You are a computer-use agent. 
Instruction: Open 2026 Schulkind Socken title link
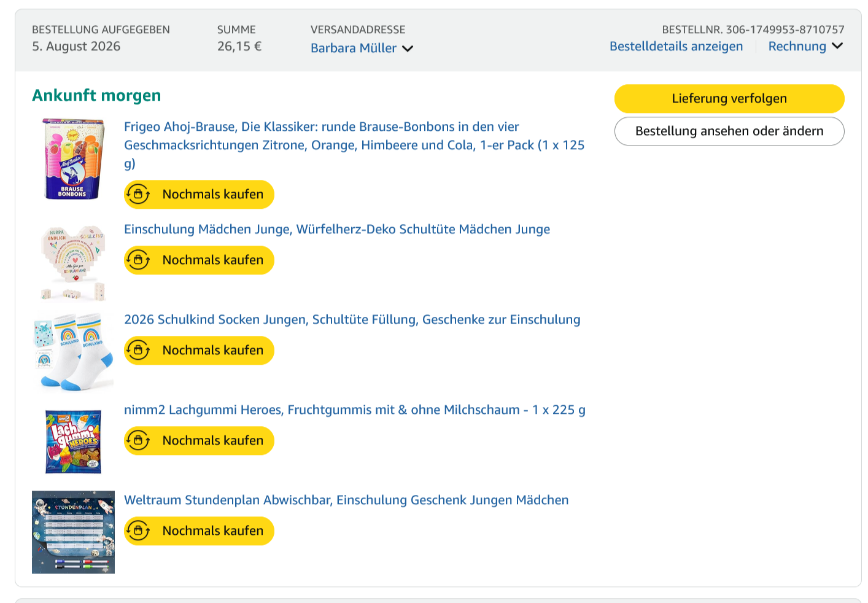[352, 319]
